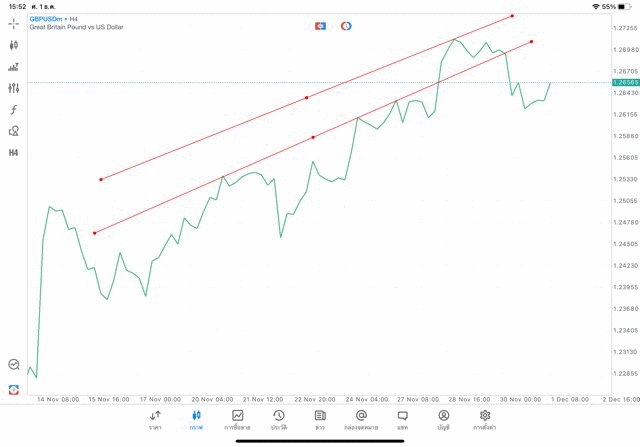Tap the red-blue clock icon above the chart
Viewport: 640px width, 447px height.
click(346, 25)
